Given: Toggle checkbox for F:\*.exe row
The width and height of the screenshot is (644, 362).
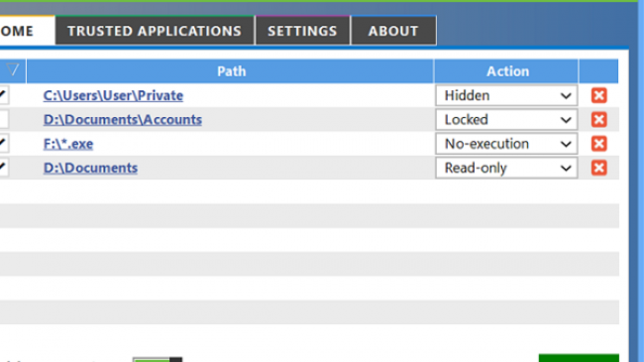Looking at the screenshot, I should (3, 144).
